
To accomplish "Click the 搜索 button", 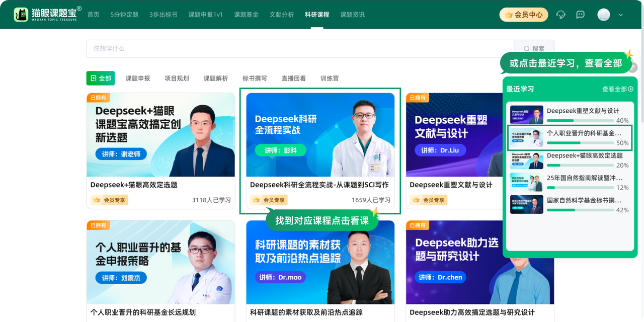I will click(534, 49).
